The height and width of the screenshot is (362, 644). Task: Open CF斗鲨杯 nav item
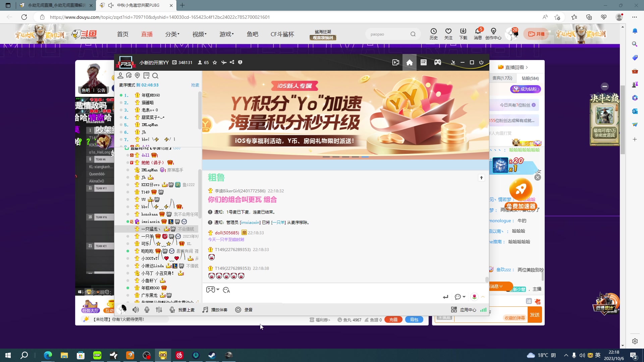pyautogui.click(x=282, y=34)
